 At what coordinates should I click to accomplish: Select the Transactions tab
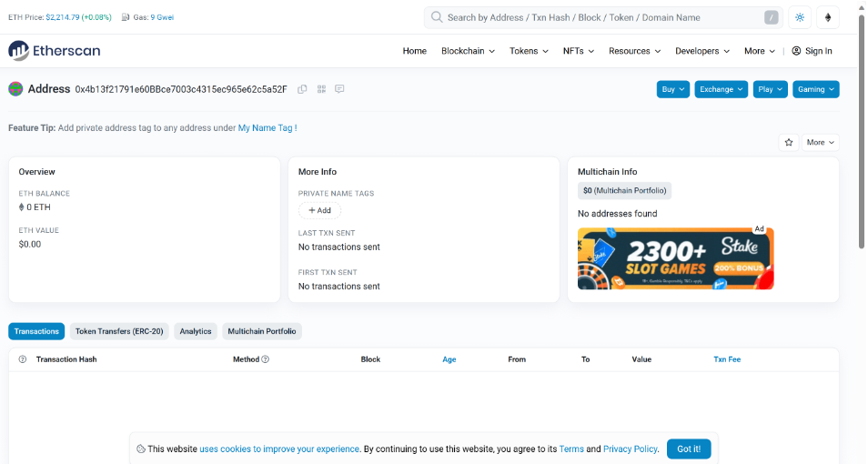[36, 331]
